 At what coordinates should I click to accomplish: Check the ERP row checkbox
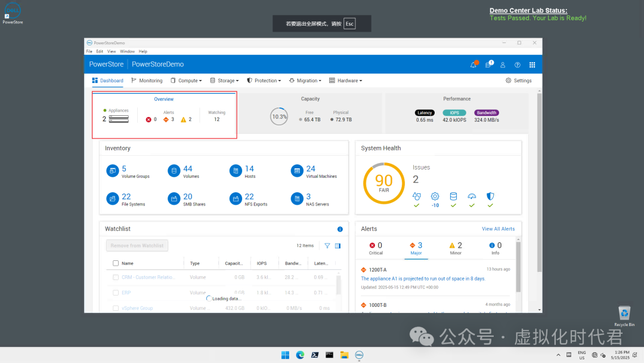click(x=116, y=293)
